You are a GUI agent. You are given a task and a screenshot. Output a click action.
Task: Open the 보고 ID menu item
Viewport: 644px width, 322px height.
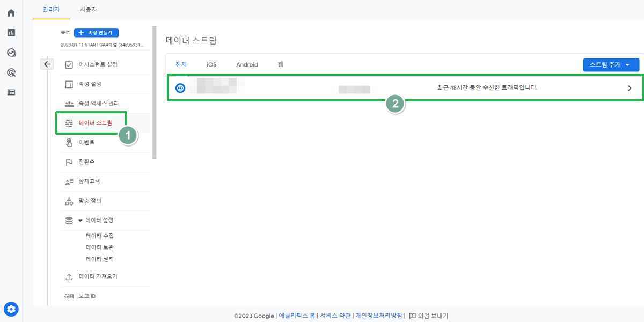87,296
